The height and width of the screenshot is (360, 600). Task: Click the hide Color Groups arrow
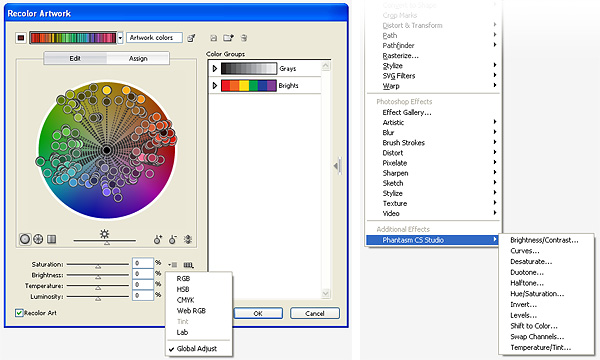coord(337,166)
